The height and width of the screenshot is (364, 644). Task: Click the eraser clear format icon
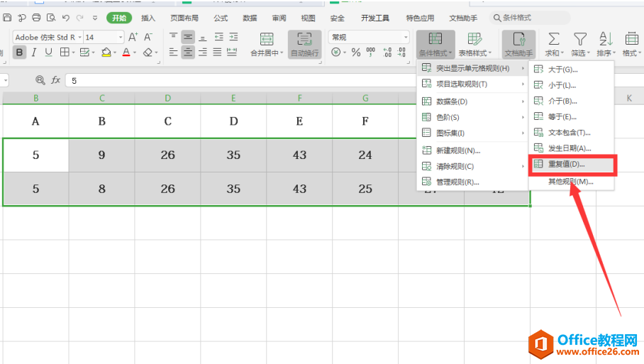coord(148,53)
